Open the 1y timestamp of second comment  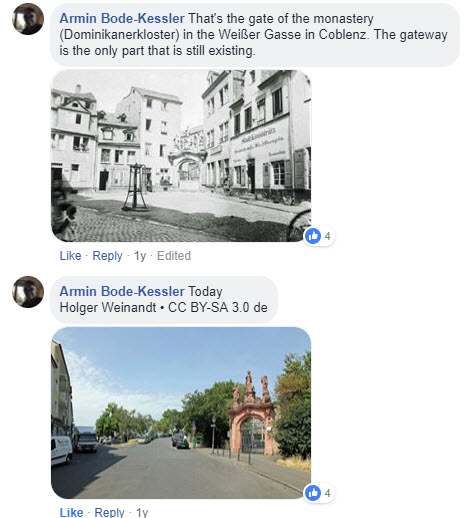pyautogui.click(x=142, y=512)
